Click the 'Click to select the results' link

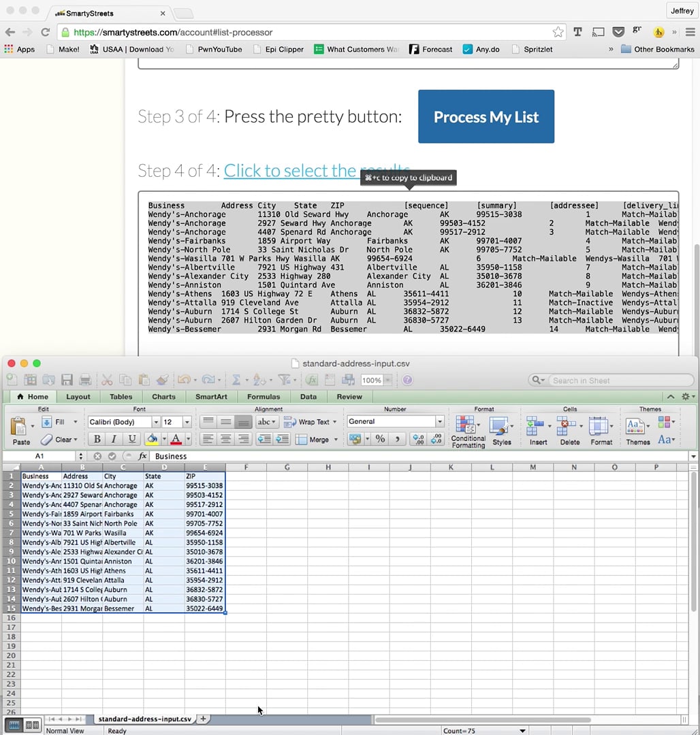[317, 171]
